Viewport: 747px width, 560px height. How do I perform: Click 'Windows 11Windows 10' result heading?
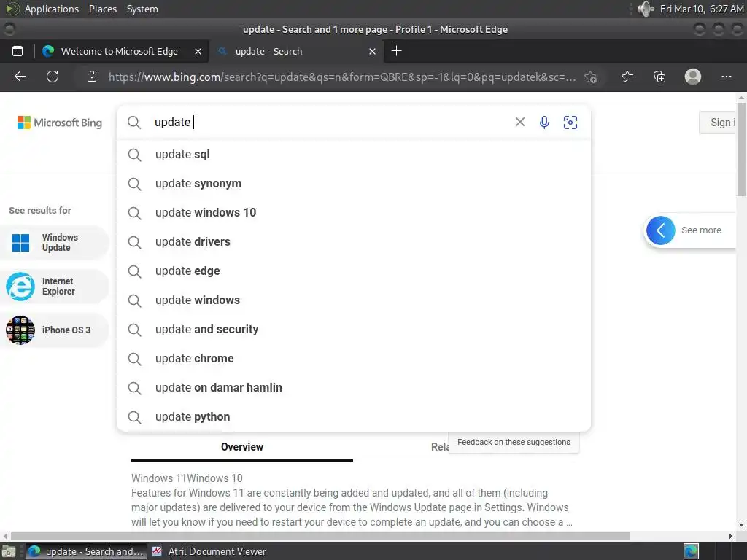pyautogui.click(x=187, y=478)
